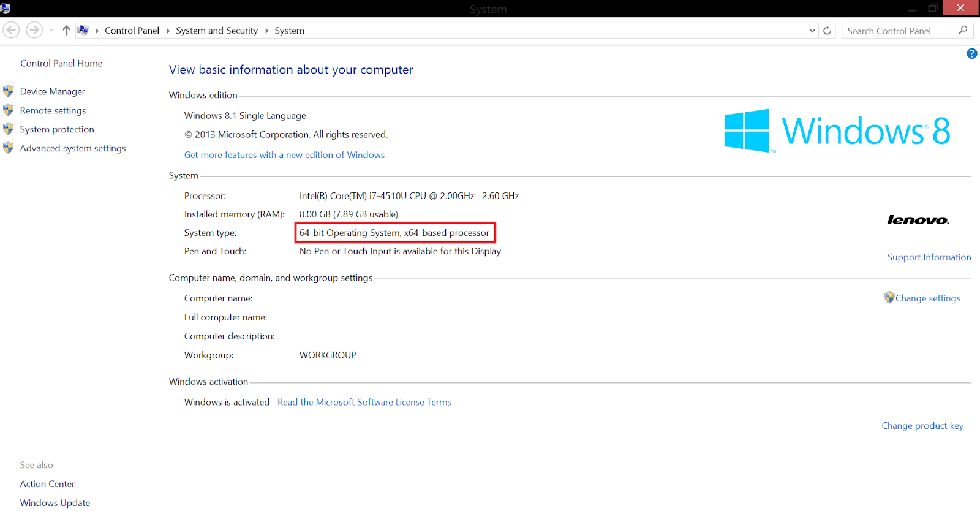Click No Pen or Touch Input text
This screenshot has height=522, width=980.
400,251
